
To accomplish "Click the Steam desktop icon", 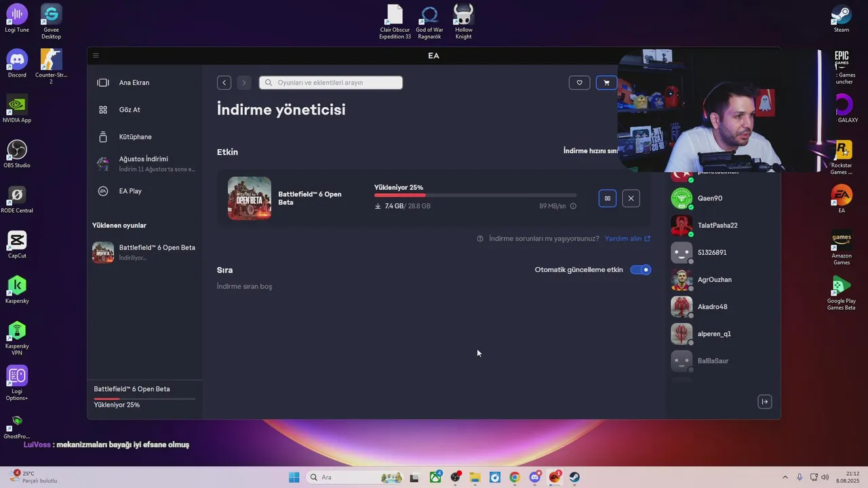I will pyautogui.click(x=842, y=19).
